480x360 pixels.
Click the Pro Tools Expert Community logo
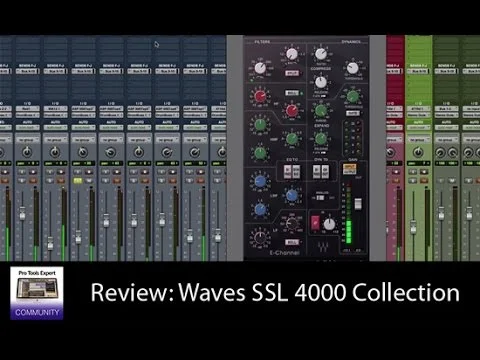[37, 293]
